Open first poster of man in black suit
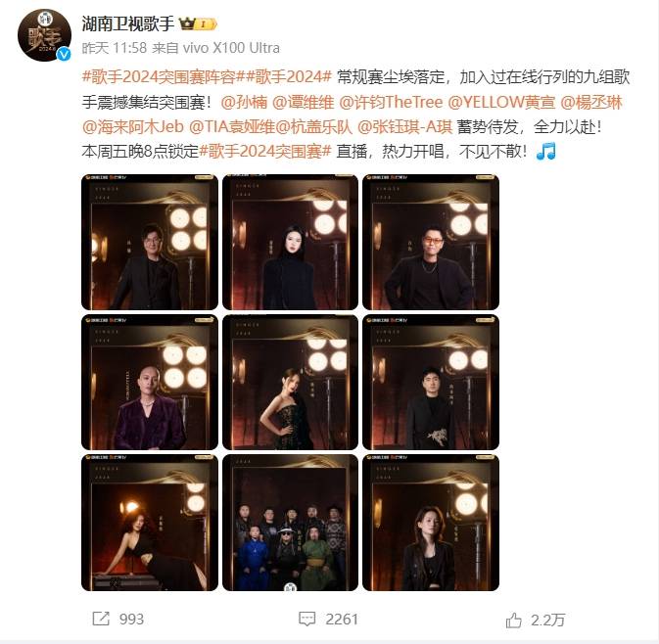Image resolution: width=659 pixels, height=644 pixels. [150, 242]
